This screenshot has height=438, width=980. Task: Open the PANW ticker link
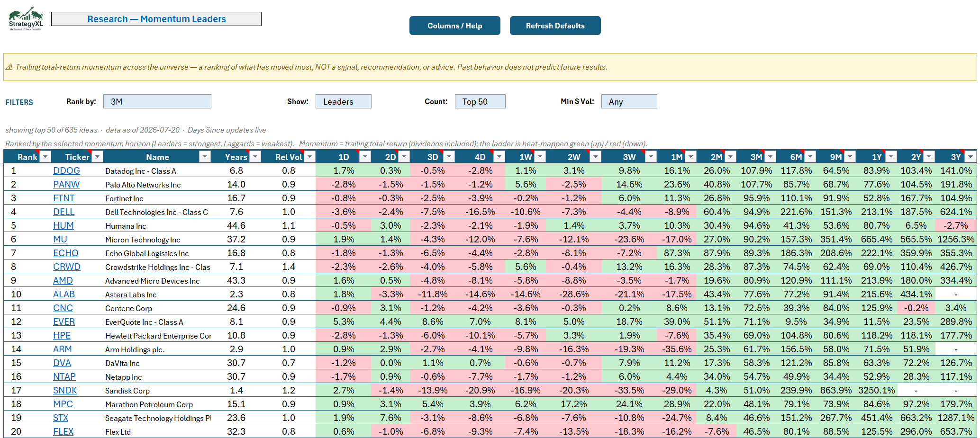[66, 184]
